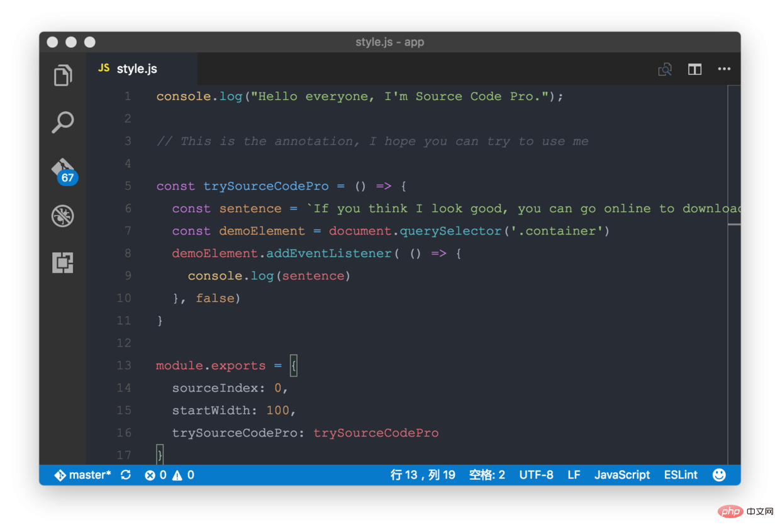
Task: Click line number 13 in gutter
Action: [124, 365]
